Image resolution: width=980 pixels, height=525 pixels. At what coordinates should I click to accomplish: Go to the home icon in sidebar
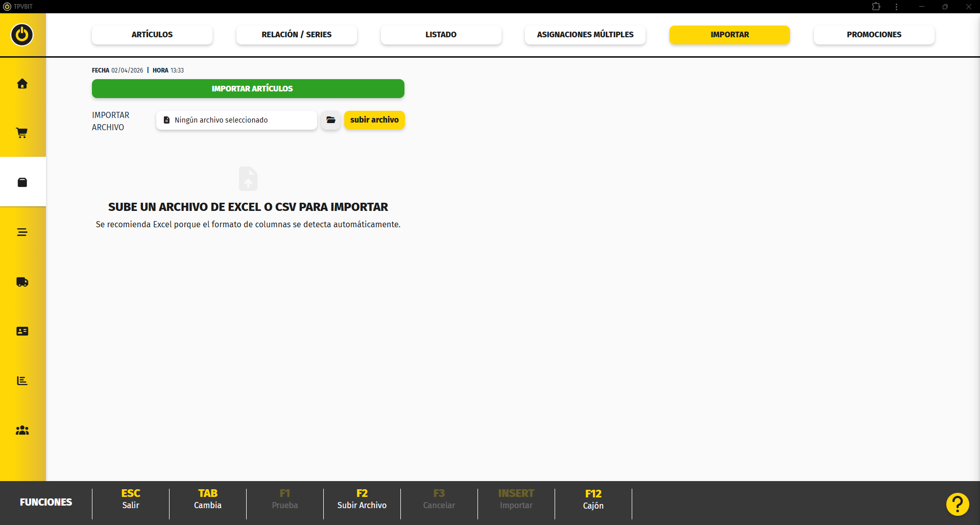[x=22, y=84]
